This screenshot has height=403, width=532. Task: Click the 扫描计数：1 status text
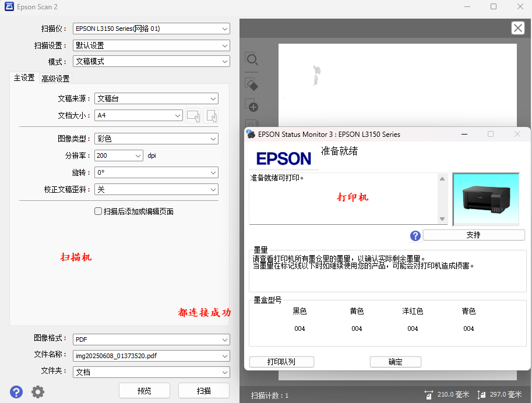(270, 395)
